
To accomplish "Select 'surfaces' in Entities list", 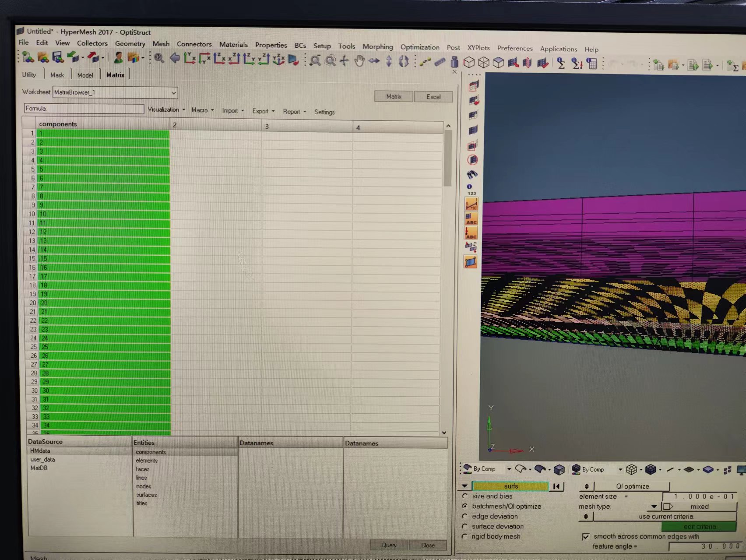I will (146, 495).
